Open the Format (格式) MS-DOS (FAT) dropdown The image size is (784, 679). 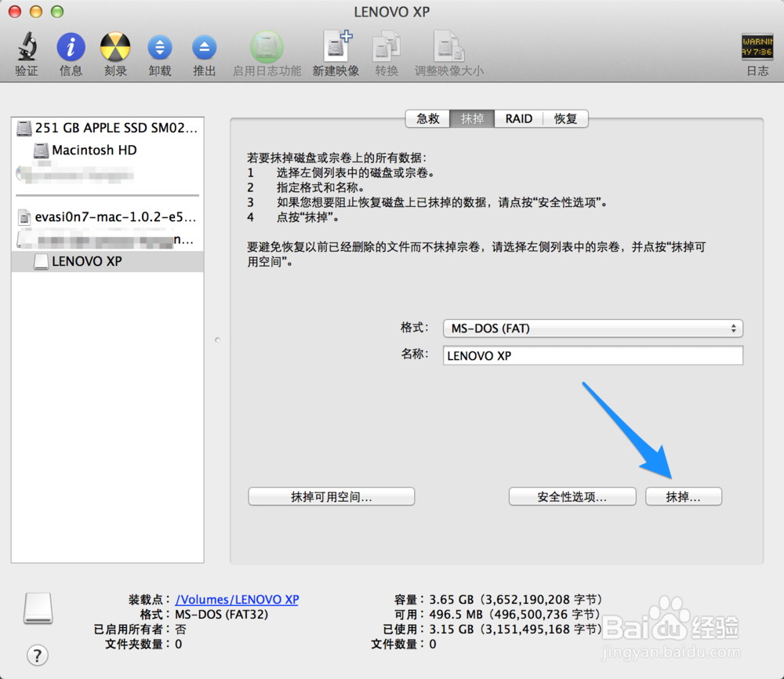coord(593,329)
